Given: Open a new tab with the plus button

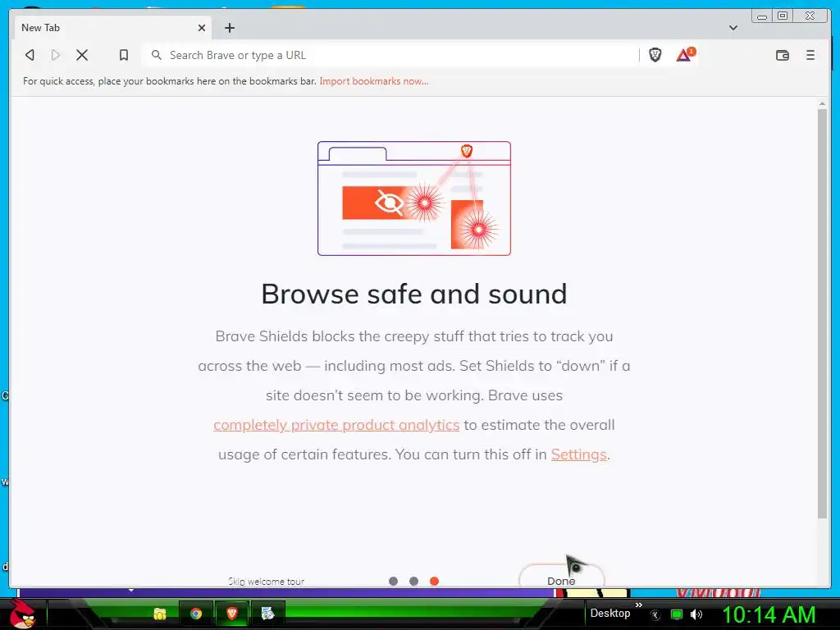Looking at the screenshot, I should (x=230, y=28).
